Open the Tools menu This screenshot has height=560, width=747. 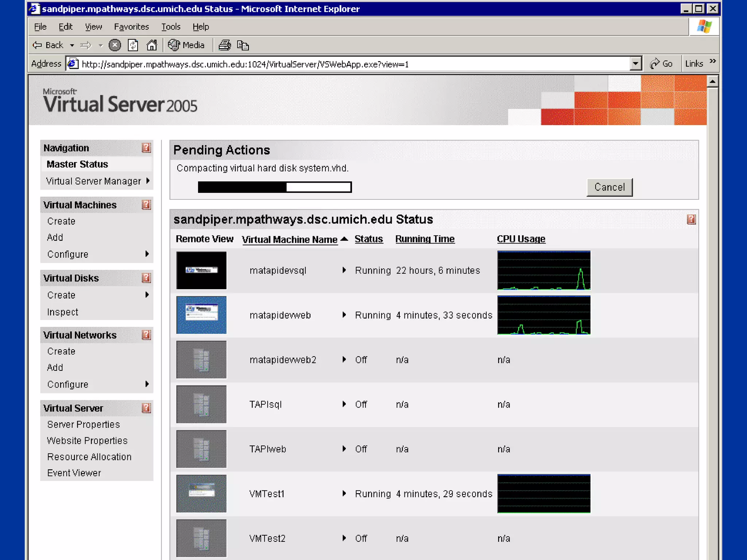(x=171, y=27)
